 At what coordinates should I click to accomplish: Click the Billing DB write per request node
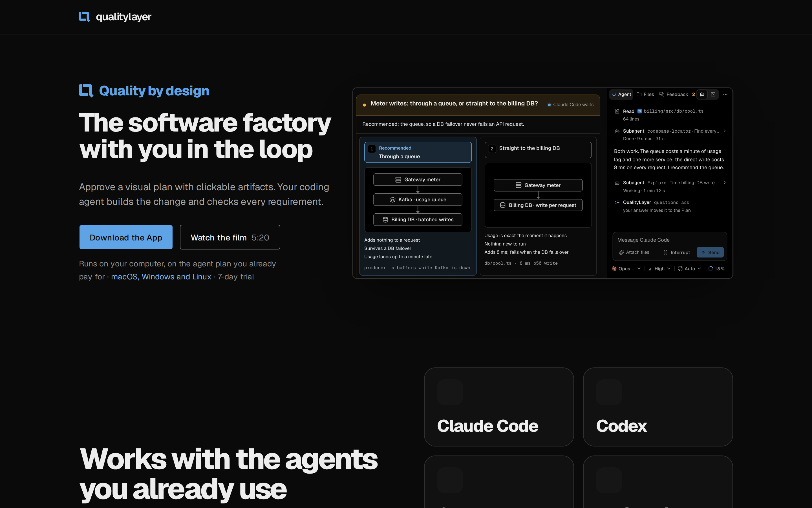click(x=538, y=205)
